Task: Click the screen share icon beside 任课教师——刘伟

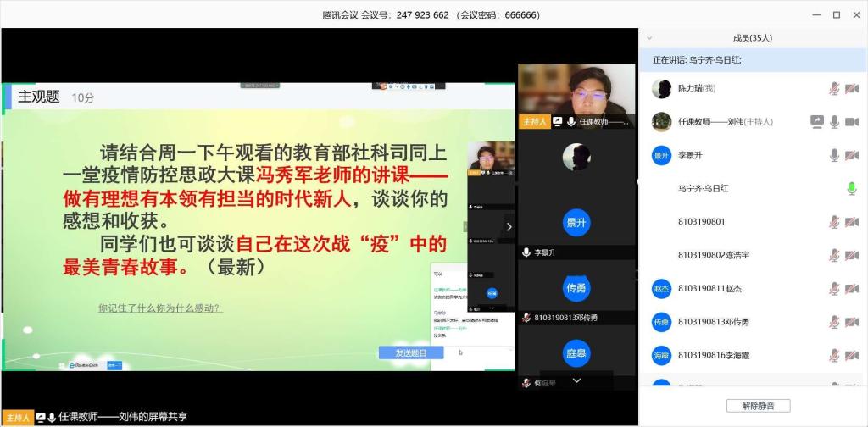Action: [x=817, y=122]
